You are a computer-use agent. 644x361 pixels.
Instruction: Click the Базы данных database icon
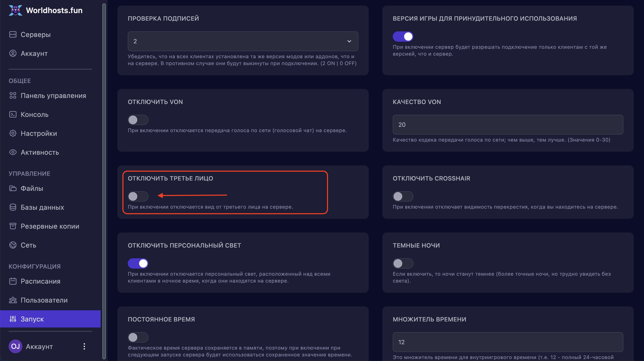(13, 207)
